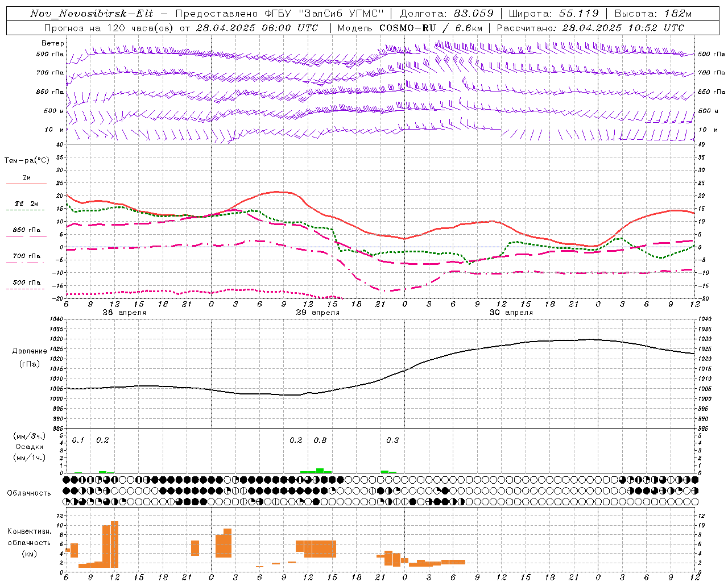728x582 pixels.
Task: Click the Широта: 55.119 field
Action: click(x=553, y=14)
